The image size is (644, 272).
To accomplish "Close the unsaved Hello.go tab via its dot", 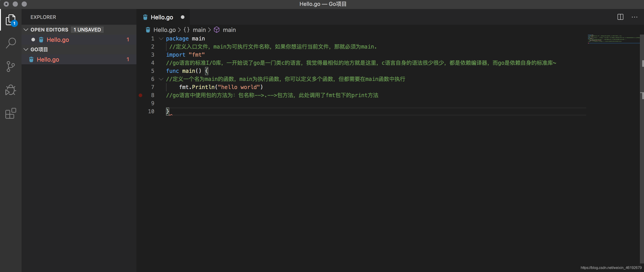I will point(182,17).
